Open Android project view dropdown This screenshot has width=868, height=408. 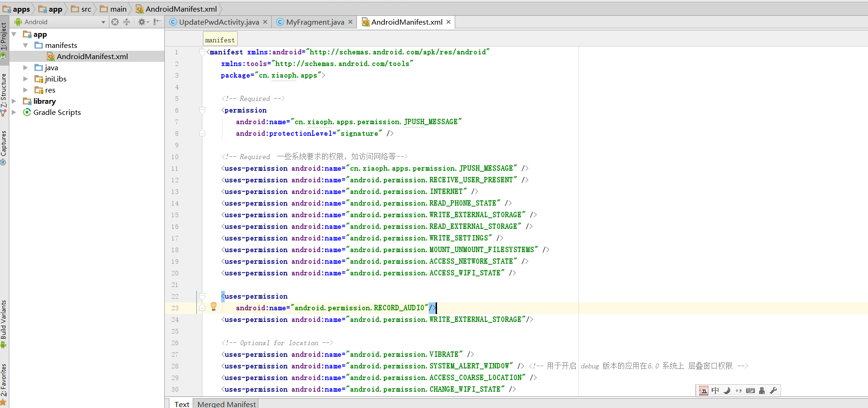103,22
